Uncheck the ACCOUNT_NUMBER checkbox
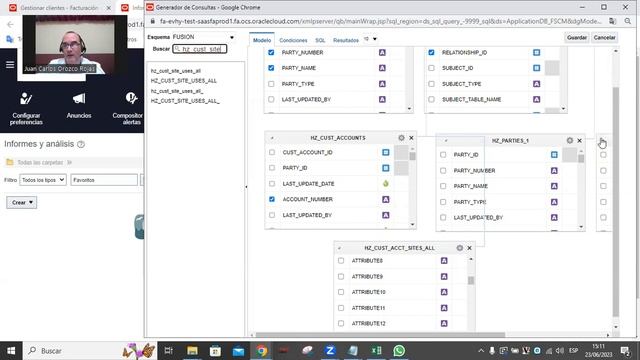Screen dimensions: 640x360 [272, 199]
